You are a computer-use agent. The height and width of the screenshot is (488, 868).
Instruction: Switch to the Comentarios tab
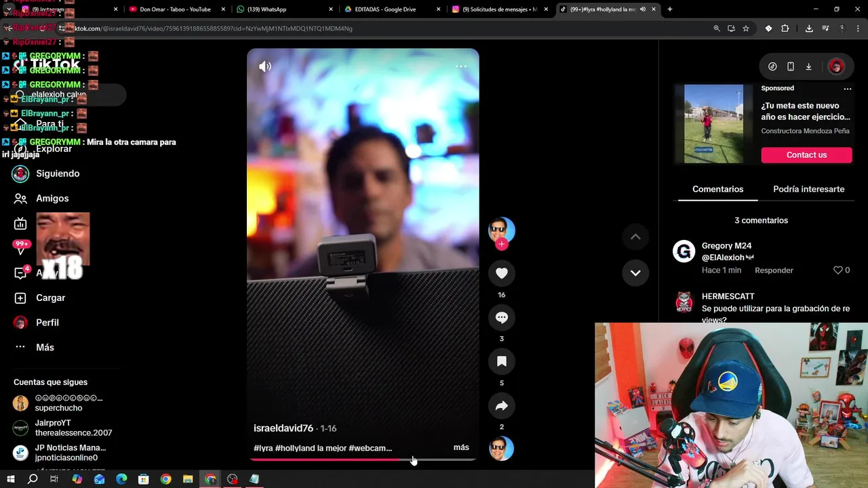[717, 189]
